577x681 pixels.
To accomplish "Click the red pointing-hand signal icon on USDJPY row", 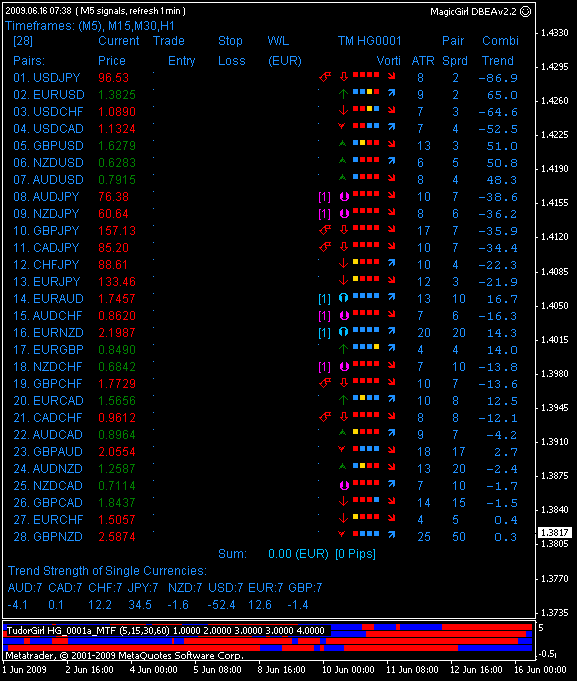I will 325,77.
